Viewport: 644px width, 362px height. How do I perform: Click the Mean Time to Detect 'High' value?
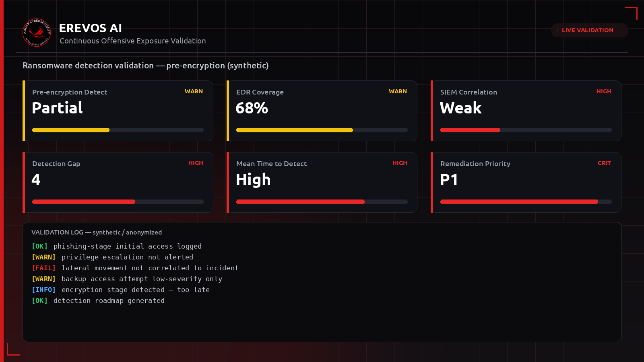tap(253, 180)
